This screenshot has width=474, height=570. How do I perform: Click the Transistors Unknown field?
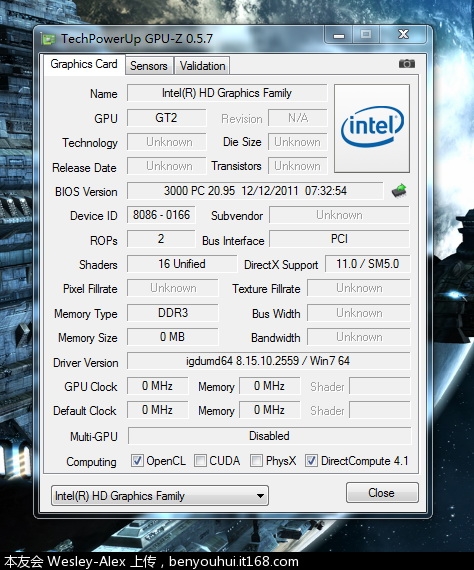click(x=298, y=166)
